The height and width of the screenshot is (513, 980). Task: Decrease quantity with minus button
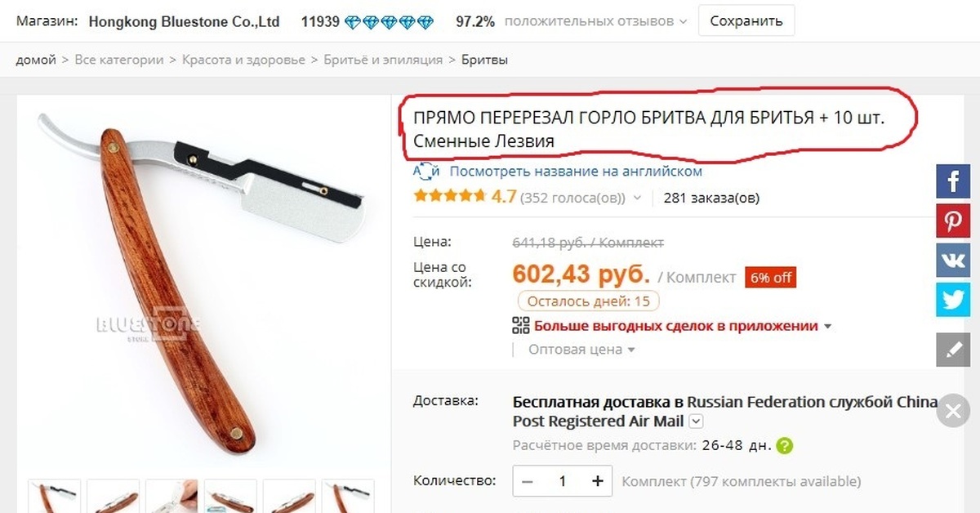coord(527,481)
